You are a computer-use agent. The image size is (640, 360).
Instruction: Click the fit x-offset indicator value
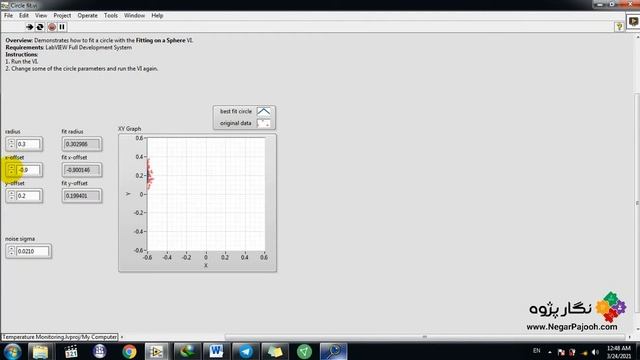pyautogui.click(x=82, y=170)
